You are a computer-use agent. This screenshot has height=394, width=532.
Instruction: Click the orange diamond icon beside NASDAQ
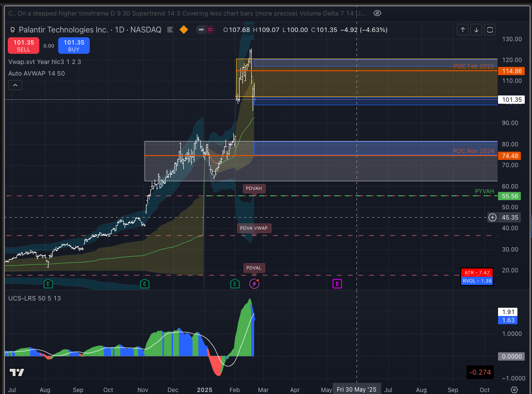[x=184, y=30]
